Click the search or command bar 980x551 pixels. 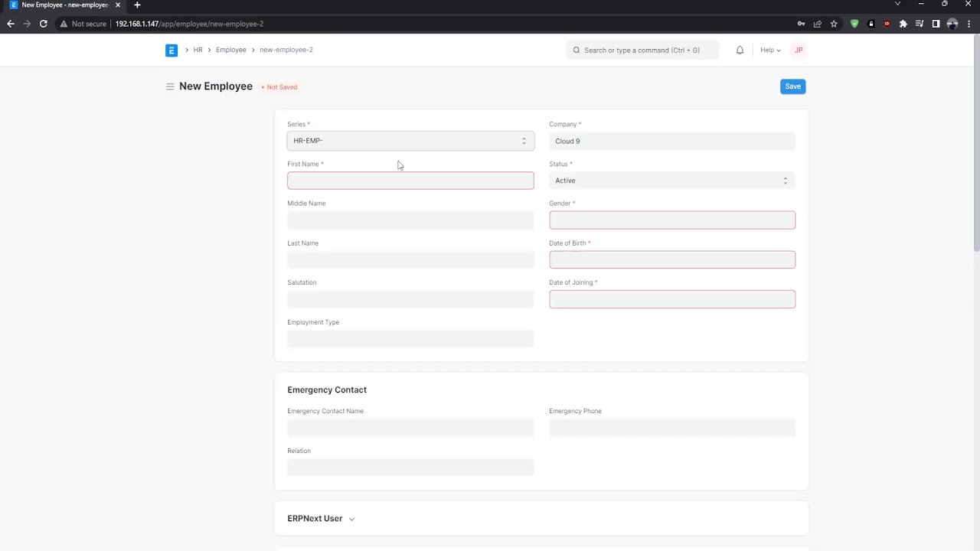coord(642,51)
